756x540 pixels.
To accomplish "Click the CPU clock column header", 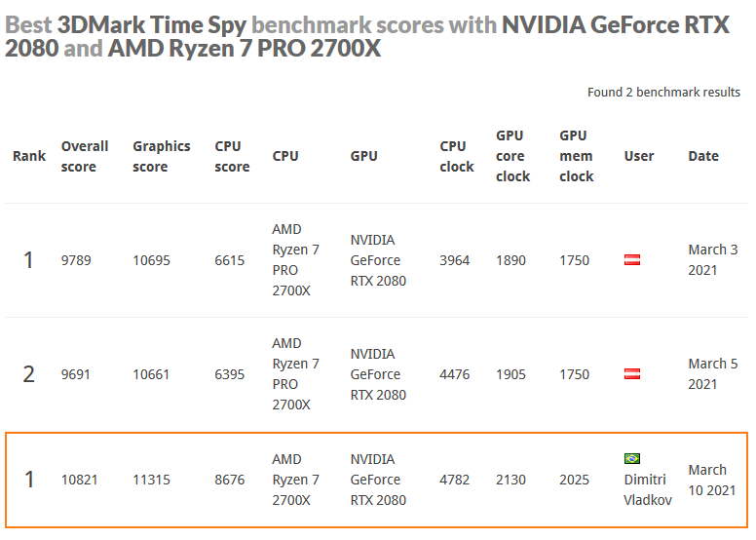I will [457, 156].
